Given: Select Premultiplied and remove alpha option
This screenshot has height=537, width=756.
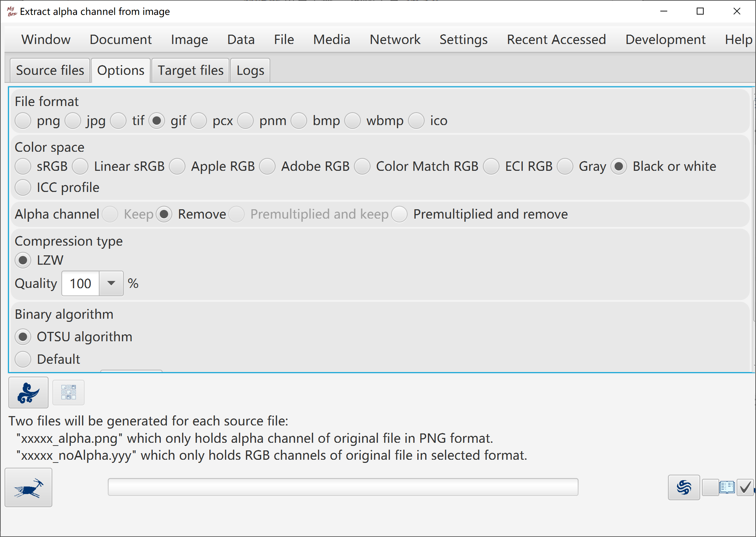Looking at the screenshot, I should [x=399, y=214].
